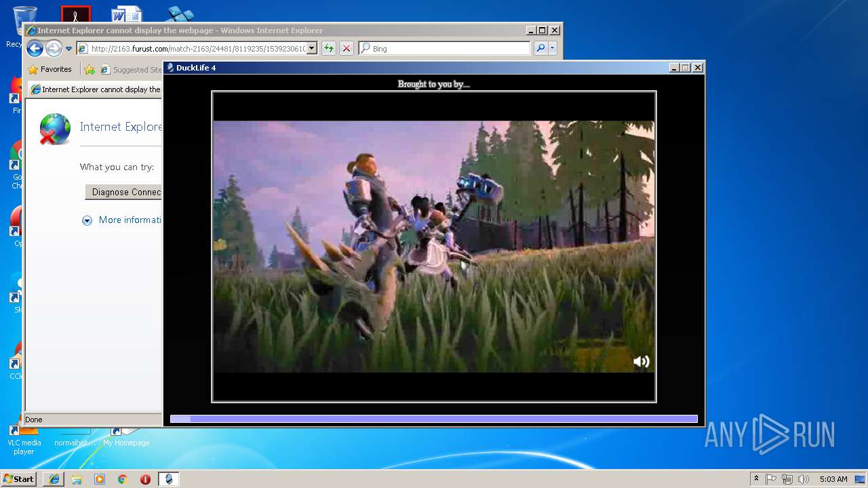Open the search provider dropdown
Image resolution: width=868 pixels, height=488 pixels.
[553, 48]
